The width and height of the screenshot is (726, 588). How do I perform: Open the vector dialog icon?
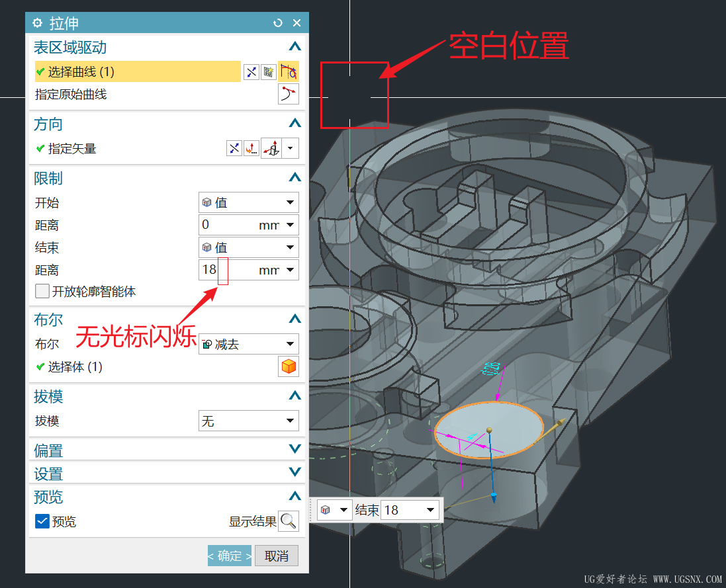point(251,149)
